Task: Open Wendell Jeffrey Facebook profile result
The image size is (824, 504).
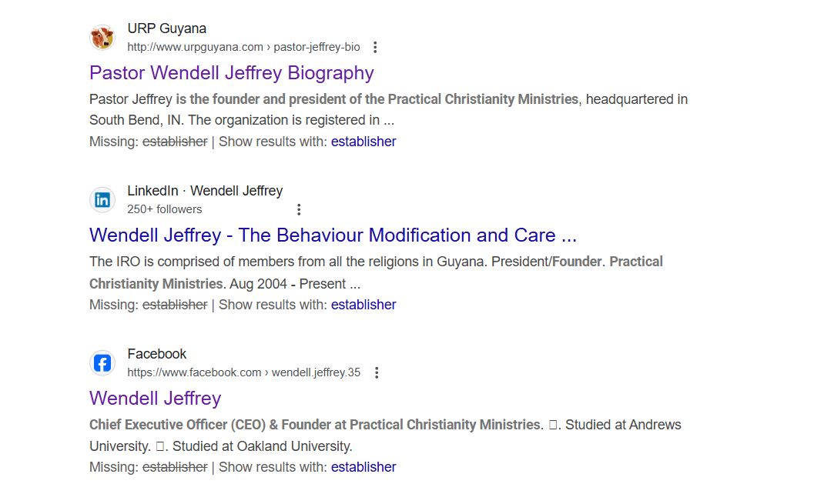Action: pyautogui.click(x=155, y=399)
